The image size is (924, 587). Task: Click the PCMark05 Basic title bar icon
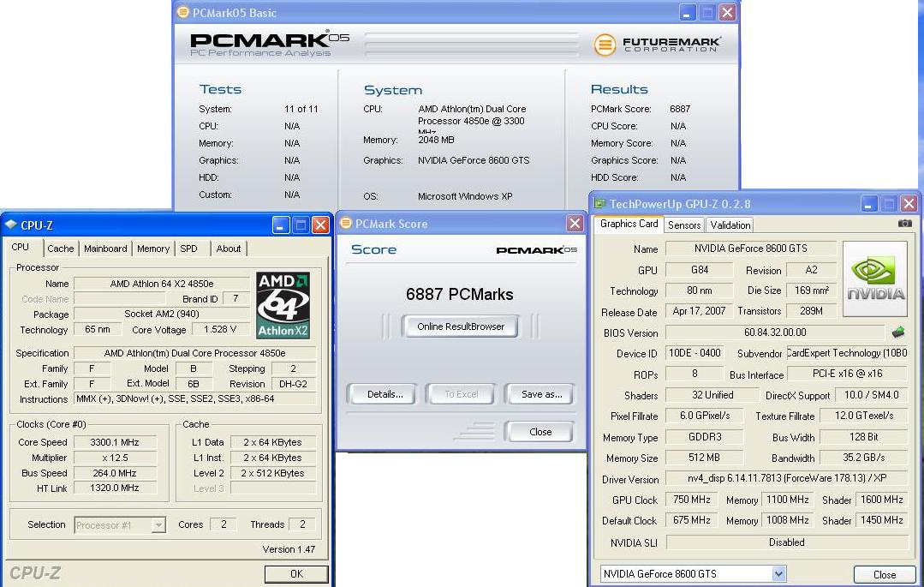click(183, 12)
